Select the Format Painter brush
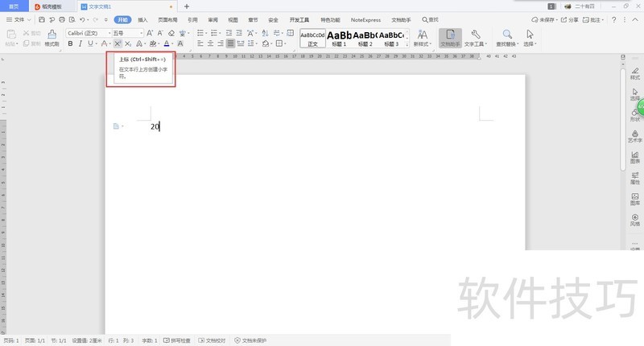This screenshot has width=644, height=346. pos(52,38)
